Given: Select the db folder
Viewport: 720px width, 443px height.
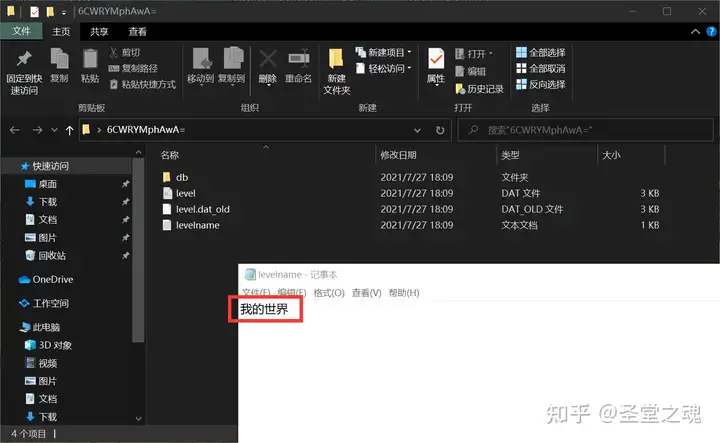Looking at the screenshot, I should (x=182, y=177).
